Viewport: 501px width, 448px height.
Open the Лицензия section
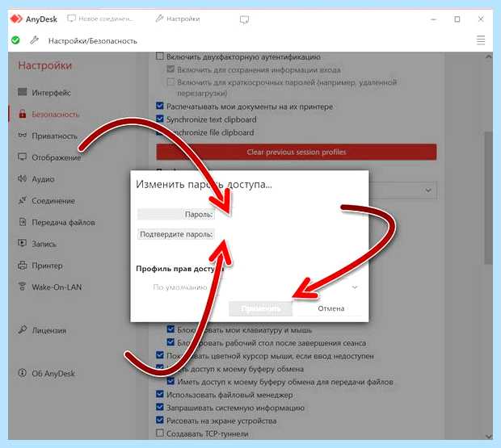[x=48, y=331]
